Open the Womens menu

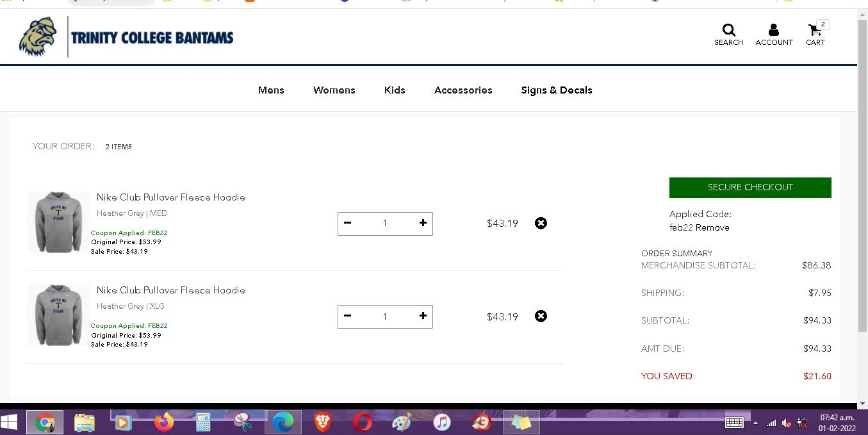pos(334,90)
